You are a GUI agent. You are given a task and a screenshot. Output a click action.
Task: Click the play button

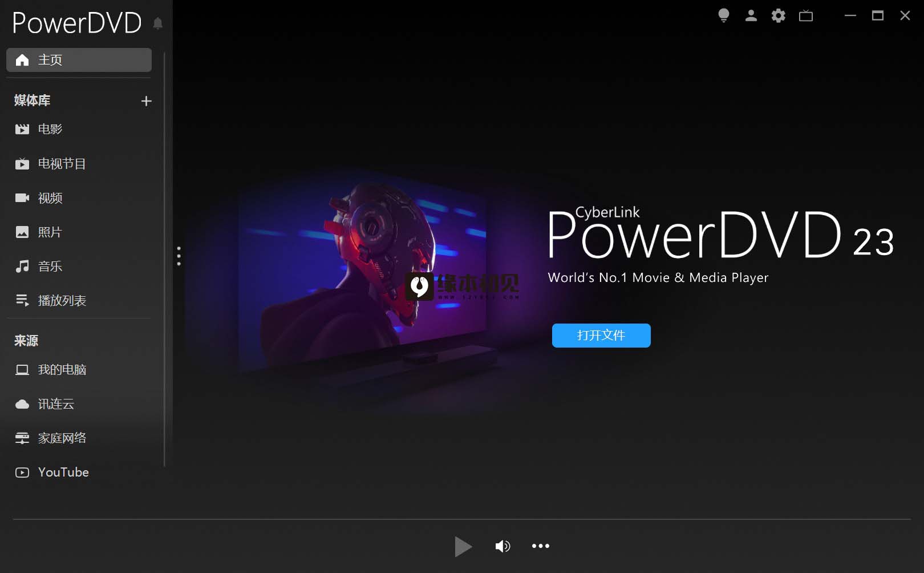463,546
